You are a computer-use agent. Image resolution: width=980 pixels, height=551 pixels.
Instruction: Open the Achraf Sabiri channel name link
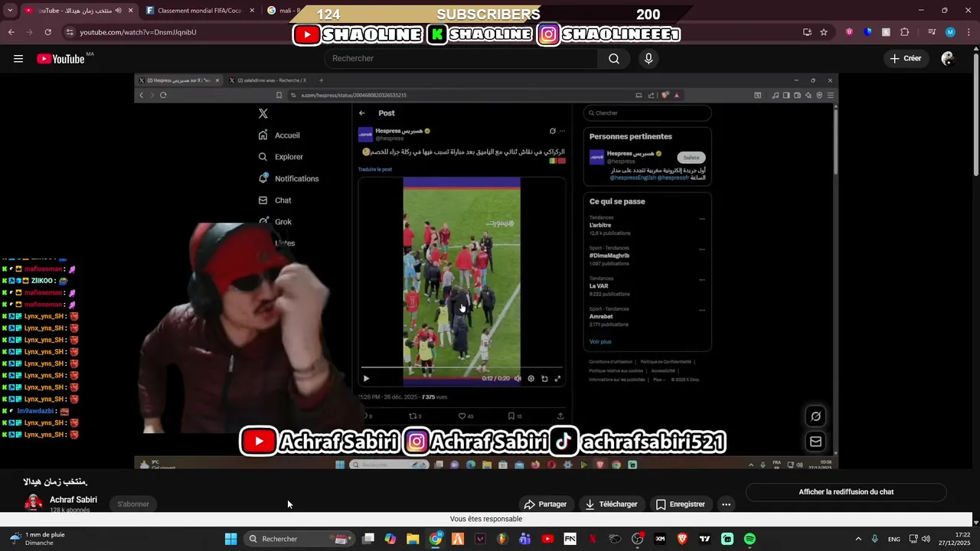(73, 500)
